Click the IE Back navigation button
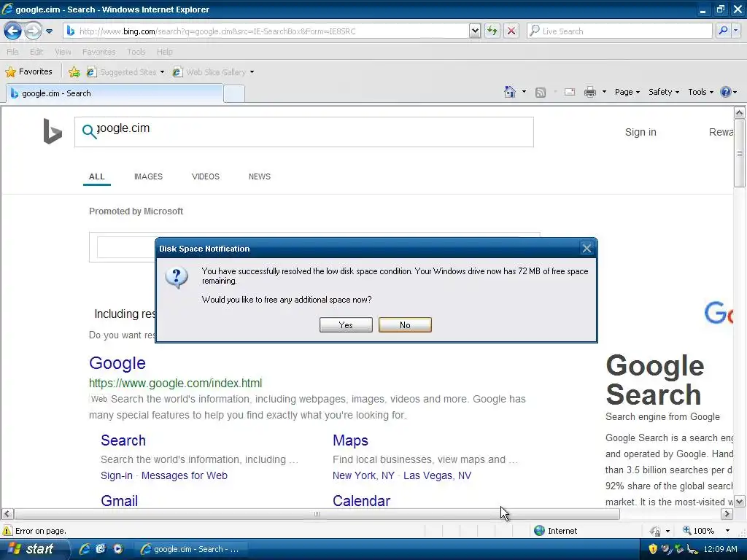 point(13,31)
